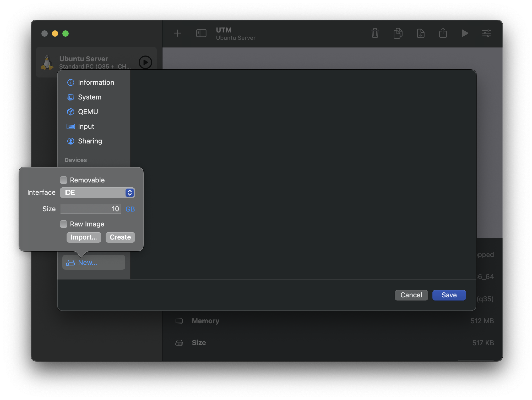Screen dimensions: 532x400
Task: Click the toolbar play button
Action: (465, 33)
